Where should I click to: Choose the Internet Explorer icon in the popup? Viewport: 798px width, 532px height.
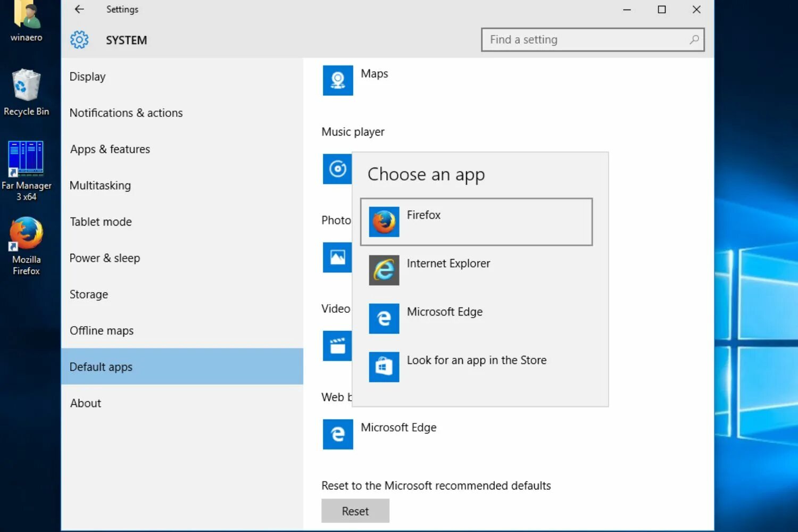coord(384,270)
